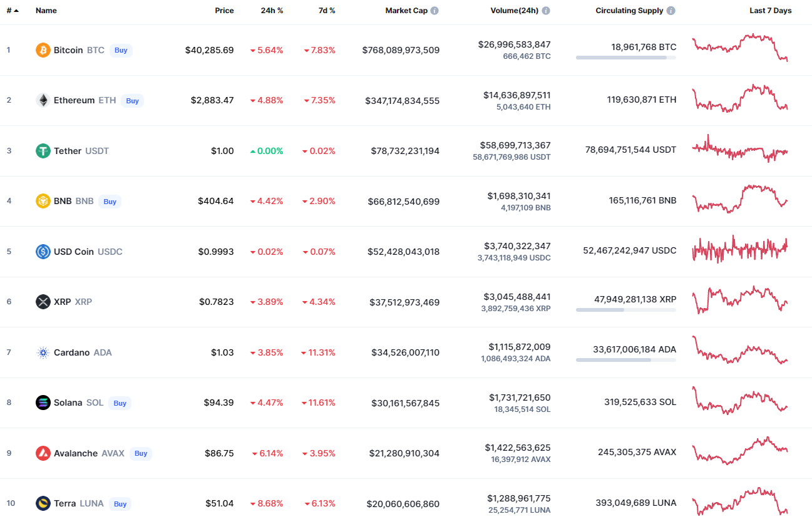
Task: Click the Ethereum diamond logo icon
Action: pyautogui.click(x=43, y=100)
